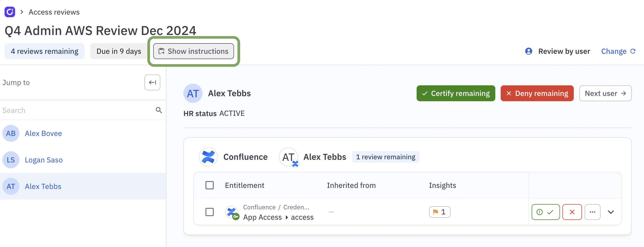Click the 1 review remaining badge
The image size is (644, 247).
[x=385, y=157]
